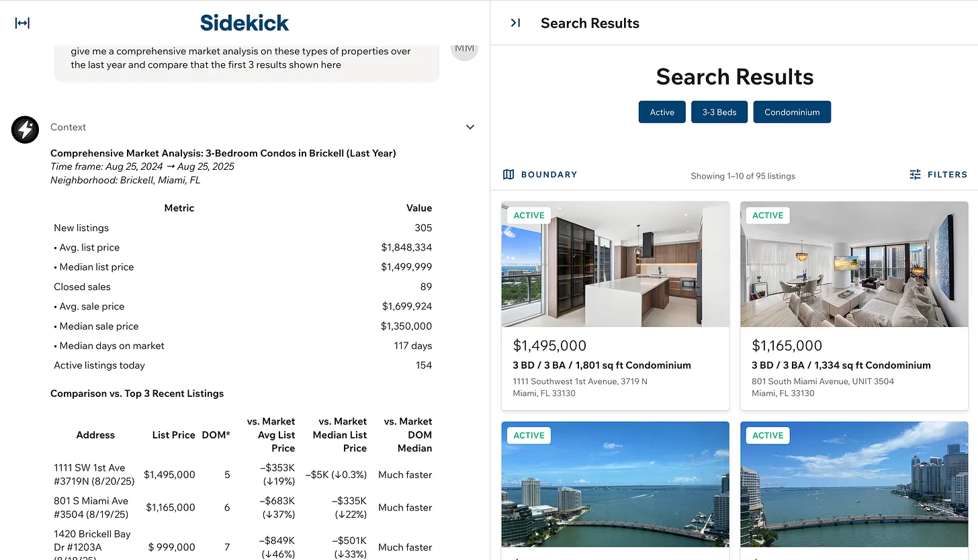Collapse the Context section using its chevron

470,126
